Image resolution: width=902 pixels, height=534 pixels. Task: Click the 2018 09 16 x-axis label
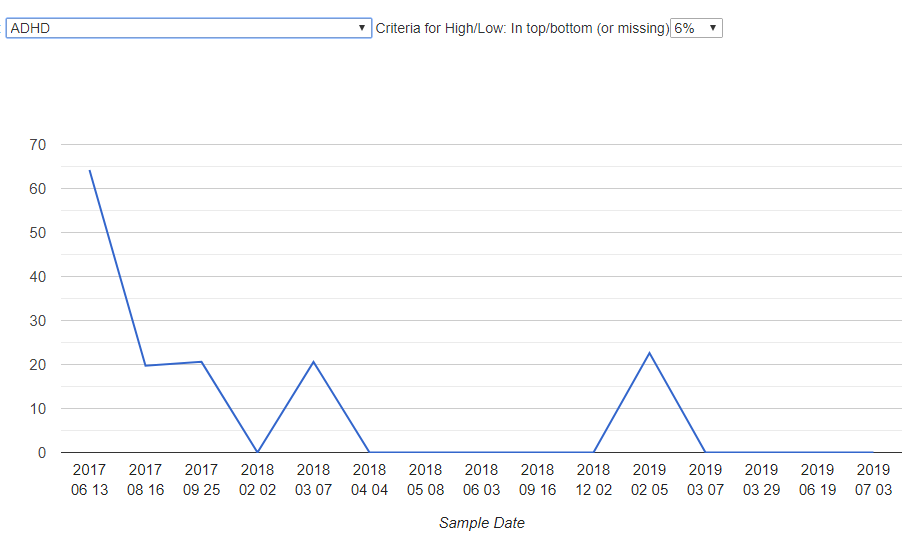click(538, 480)
